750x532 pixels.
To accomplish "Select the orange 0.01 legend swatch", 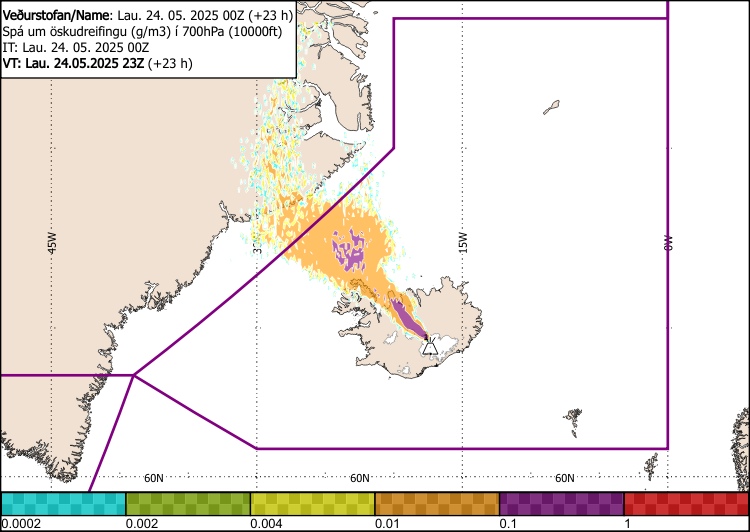I will pyautogui.click(x=437, y=504).
